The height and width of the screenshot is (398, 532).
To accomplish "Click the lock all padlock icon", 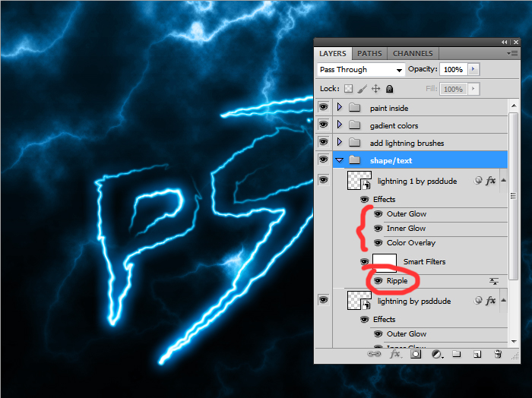I will 389,89.
